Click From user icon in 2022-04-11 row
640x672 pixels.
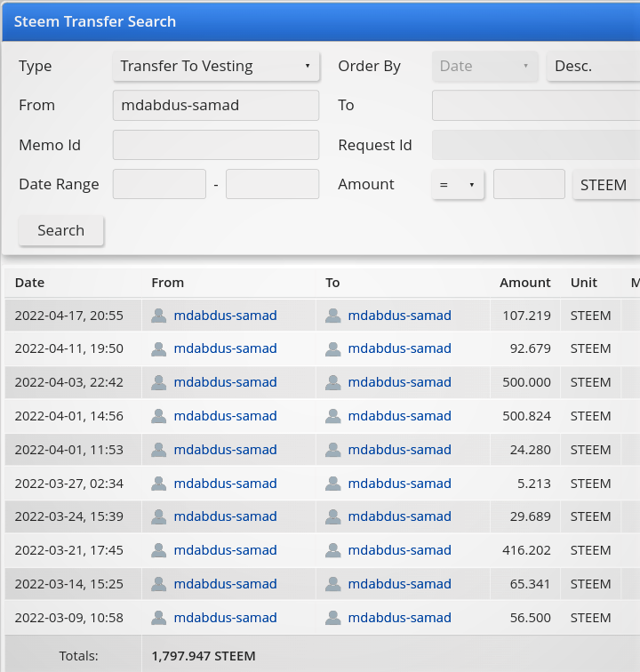158,348
